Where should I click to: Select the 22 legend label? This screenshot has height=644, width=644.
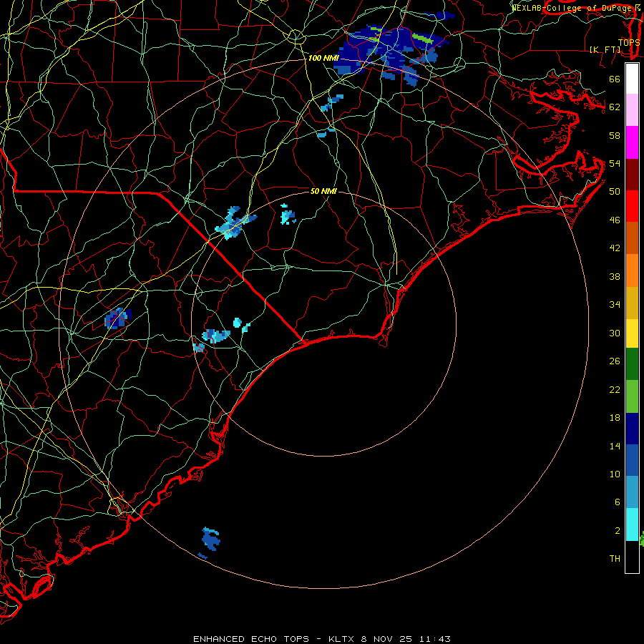pyautogui.click(x=615, y=389)
